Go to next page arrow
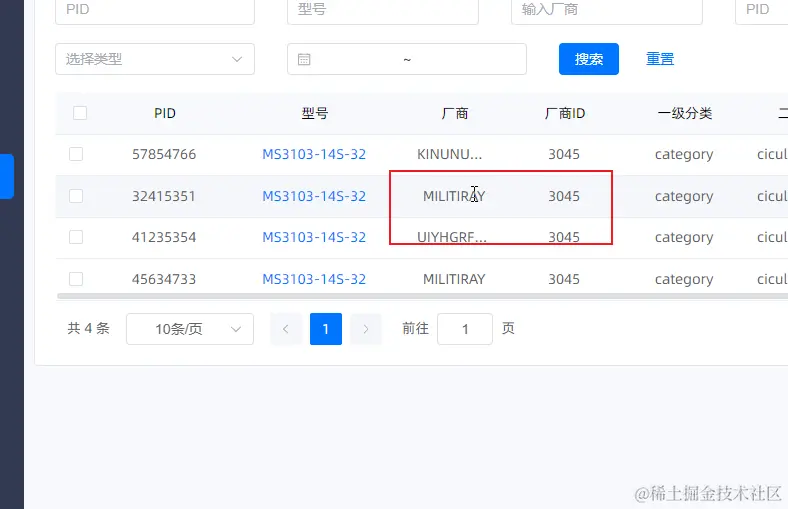Screen dimensions: 788x509 point(366,329)
